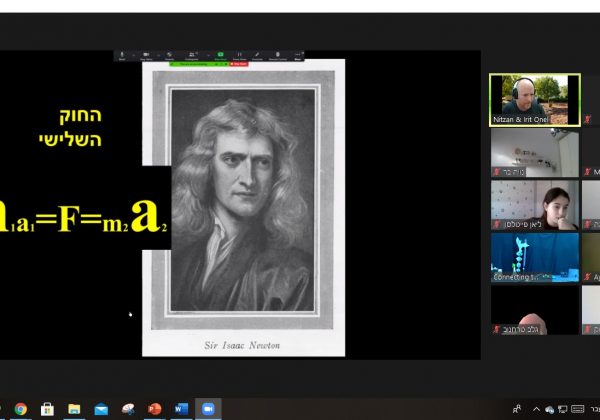The height and width of the screenshot is (420, 600).
Task: Click the Remote Control icon
Action: (278, 55)
